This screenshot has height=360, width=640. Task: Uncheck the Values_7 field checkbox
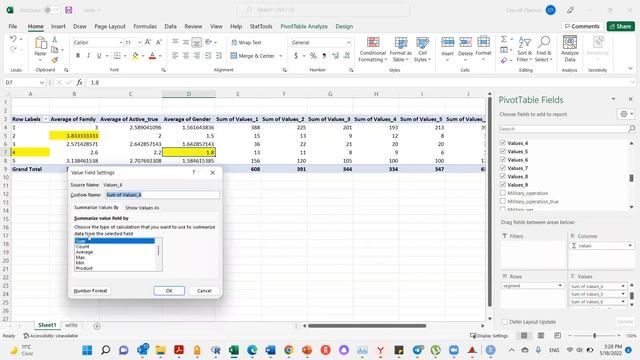(x=502, y=168)
